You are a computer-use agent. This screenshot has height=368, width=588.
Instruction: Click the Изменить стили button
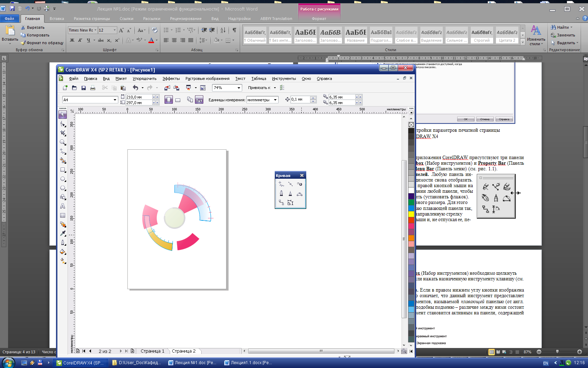[536, 35]
